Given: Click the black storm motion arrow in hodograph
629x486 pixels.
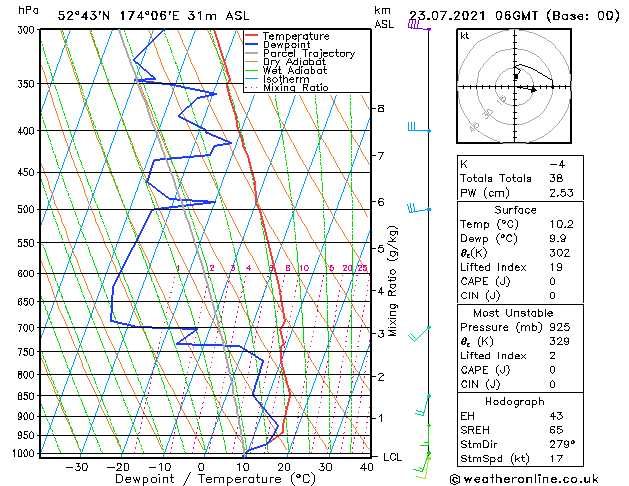Looking at the screenshot, I should (x=527, y=89).
